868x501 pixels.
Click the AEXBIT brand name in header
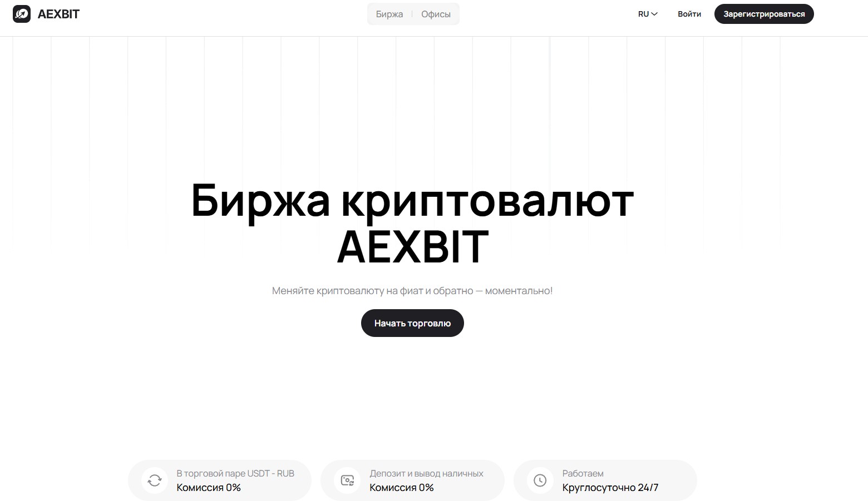[58, 14]
